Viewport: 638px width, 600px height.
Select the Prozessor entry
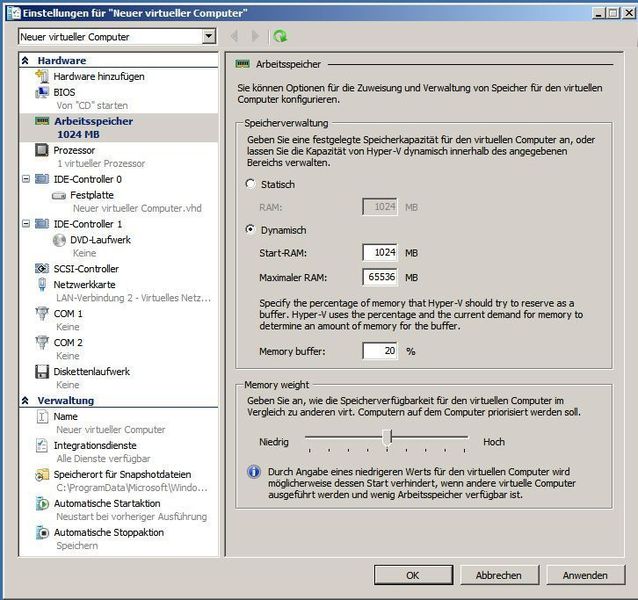(74, 150)
